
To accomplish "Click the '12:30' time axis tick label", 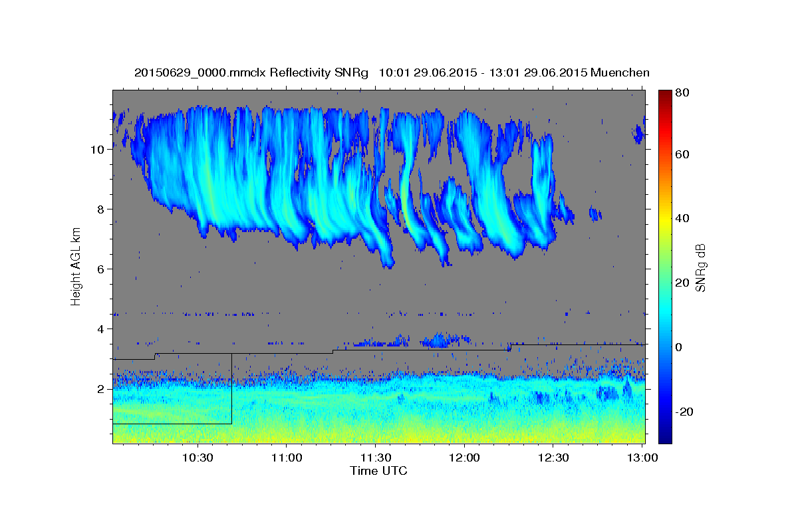I will (553, 458).
